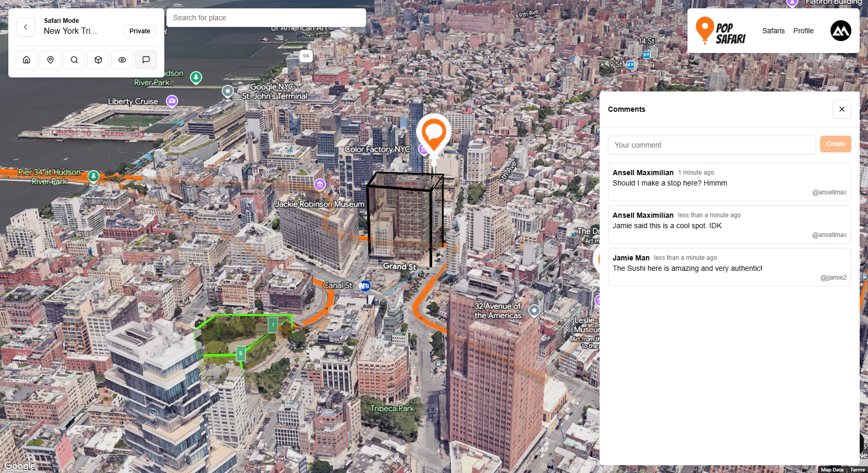Click the green polygon vertex labeled 5
The image size is (868, 473).
point(240,353)
